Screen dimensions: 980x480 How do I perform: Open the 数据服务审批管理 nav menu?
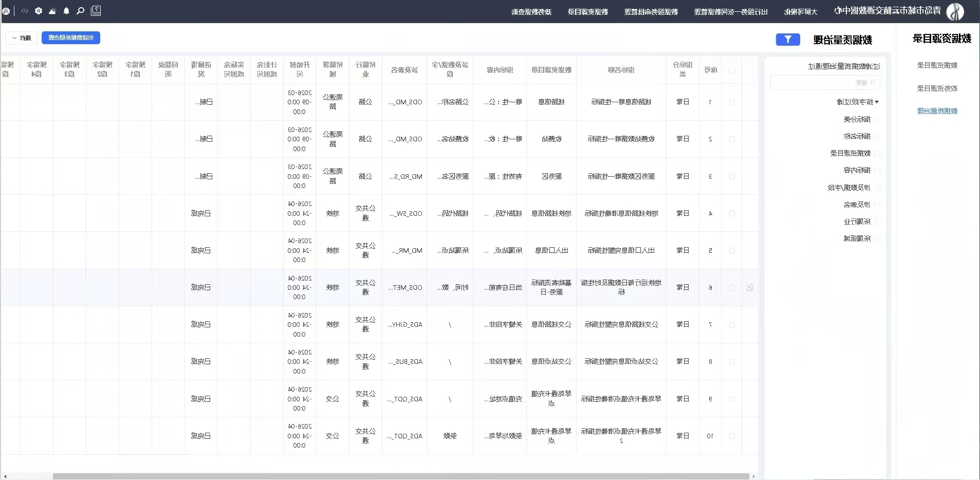651,12
